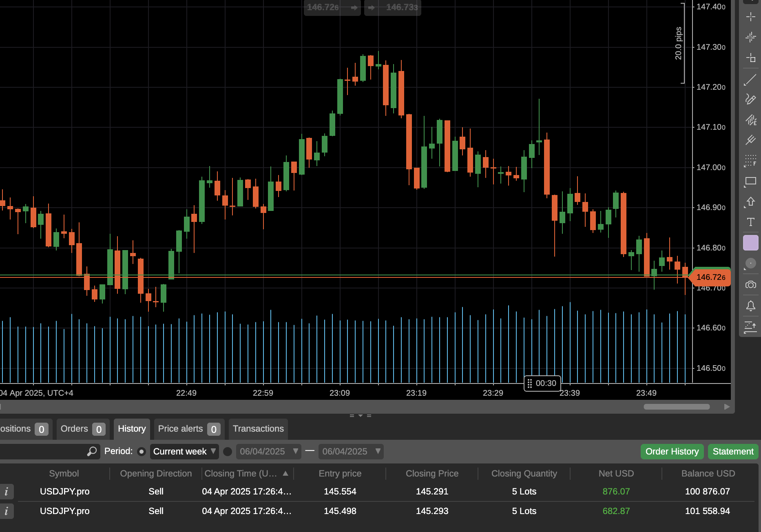This screenshot has height=532, width=761.
Task: Select the Fibonacci retracement tool
Action: [x=750, y=161]
